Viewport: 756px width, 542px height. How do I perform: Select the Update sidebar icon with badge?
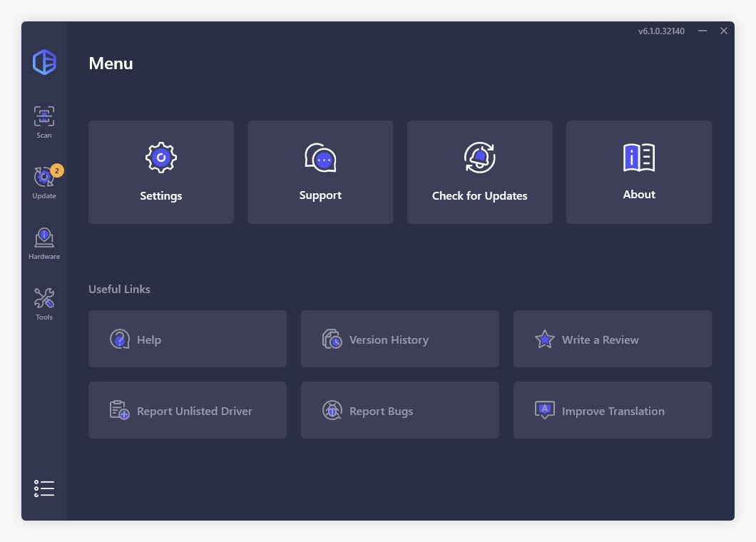(x=44, y=178)
